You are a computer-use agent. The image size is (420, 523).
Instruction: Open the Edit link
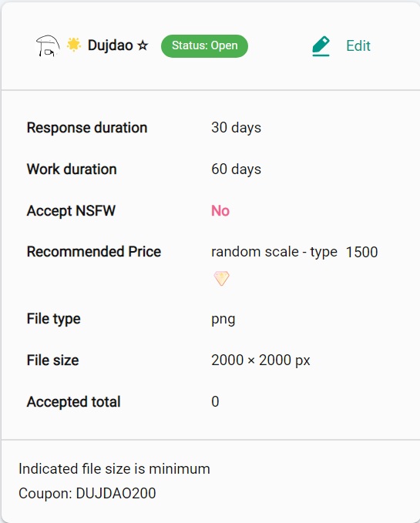tap(358, 45)
